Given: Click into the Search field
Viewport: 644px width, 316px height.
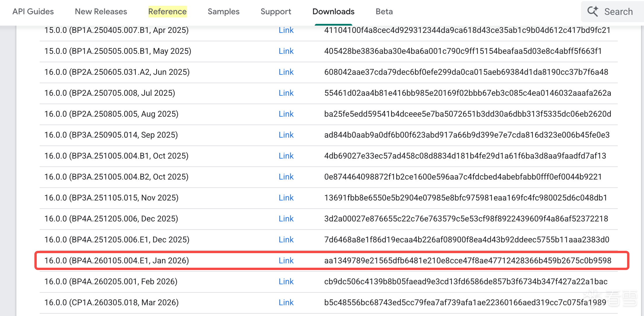Looking at the screenshot, I should click(x=618, y=12).
